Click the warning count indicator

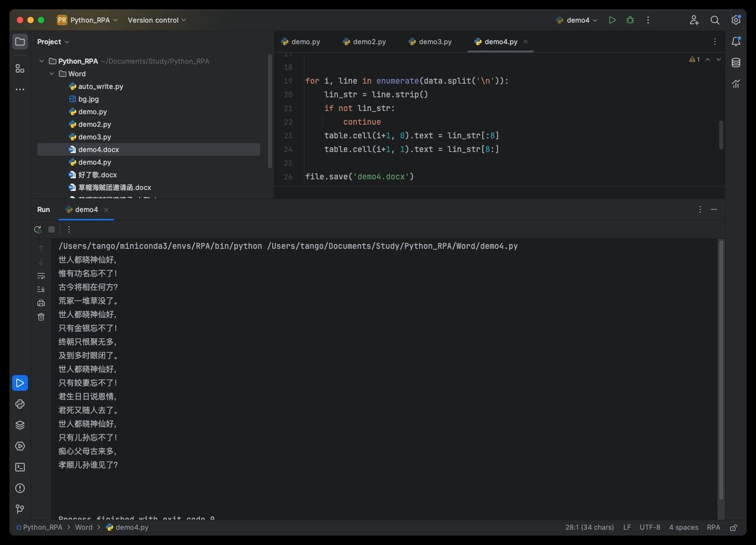click(x=694, y=60)
